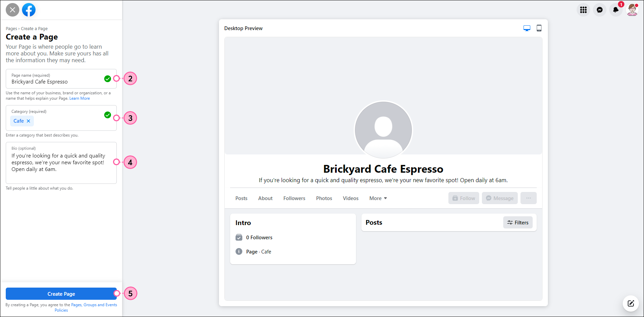Click the 0 Followers text
The width and height of the screenshot is (644, 317).
pyautogui.click(x=259, y=238)
